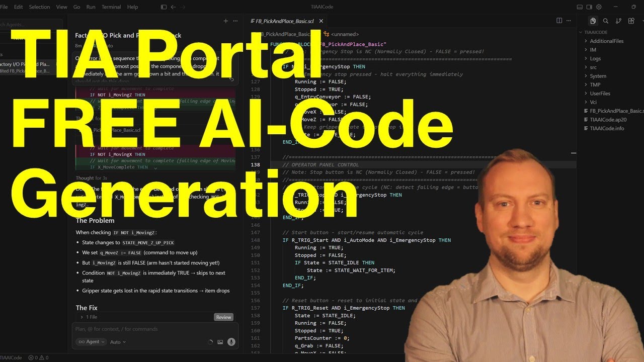644x362 pixels.
Task: Click the 'q_Grab := FALSE;' code line
Action: tap(319, 346)
